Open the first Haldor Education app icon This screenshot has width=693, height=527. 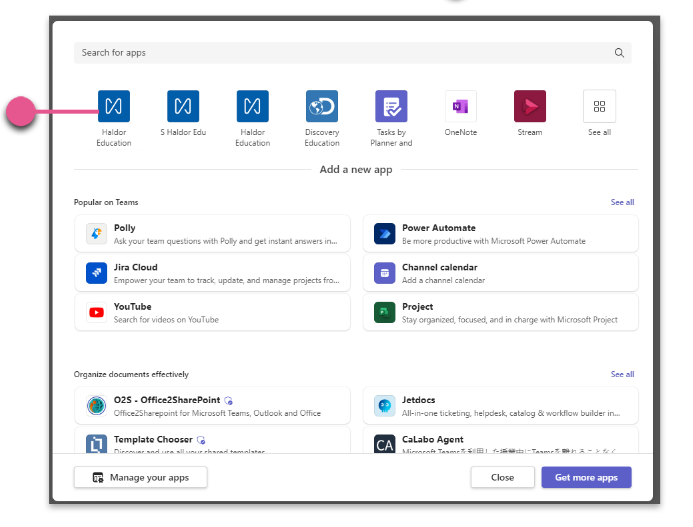pos(114,106)
